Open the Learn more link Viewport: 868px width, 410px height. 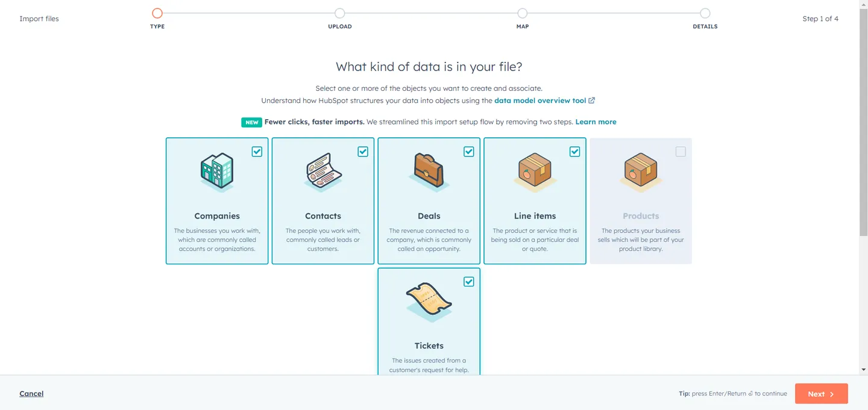pyautogui.click(x=596, y=122)
